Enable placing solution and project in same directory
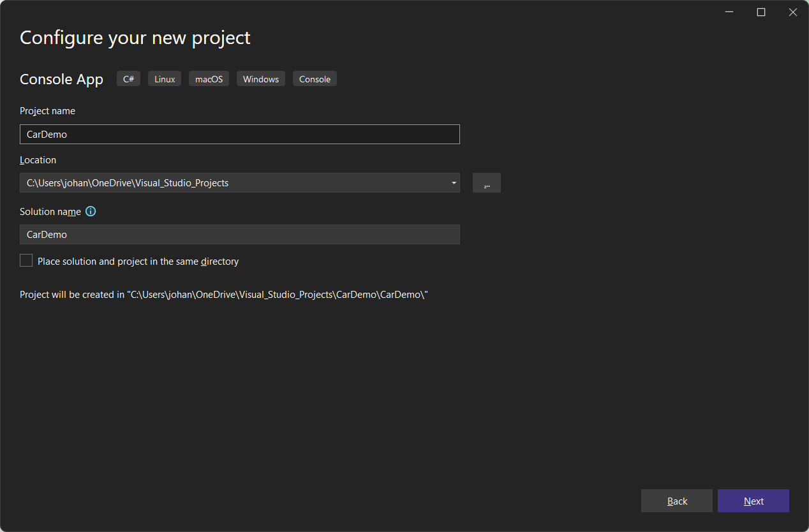This screenshot has width=809, height=532. click(26, 261)
